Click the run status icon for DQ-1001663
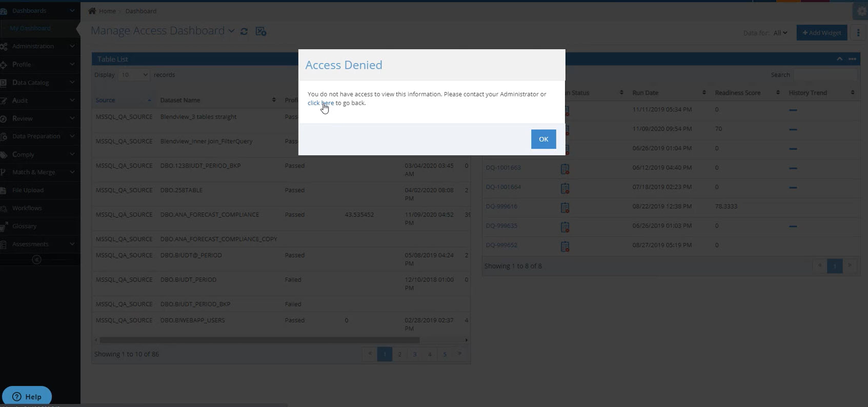 [x=565, y=169]
